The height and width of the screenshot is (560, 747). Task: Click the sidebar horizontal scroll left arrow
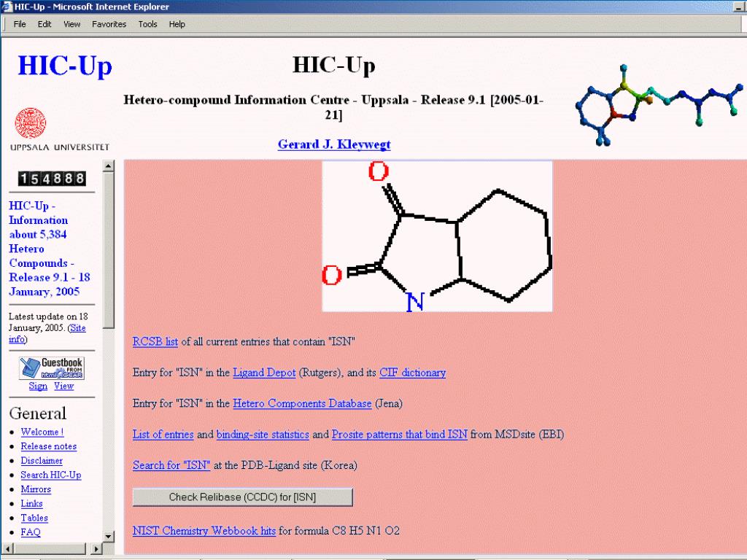[7, 548]
